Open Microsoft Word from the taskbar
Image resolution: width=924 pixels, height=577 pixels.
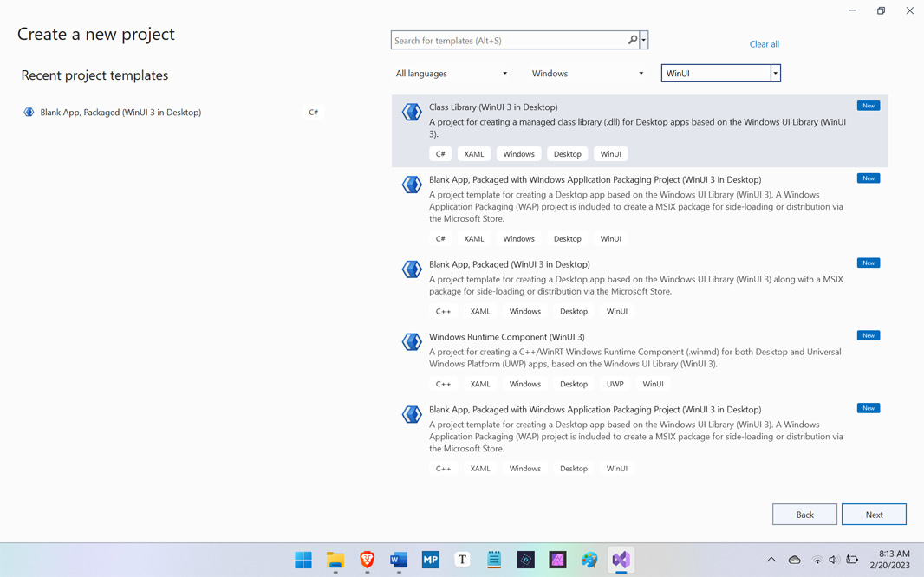pyautogui.click(x=399, y=560)
